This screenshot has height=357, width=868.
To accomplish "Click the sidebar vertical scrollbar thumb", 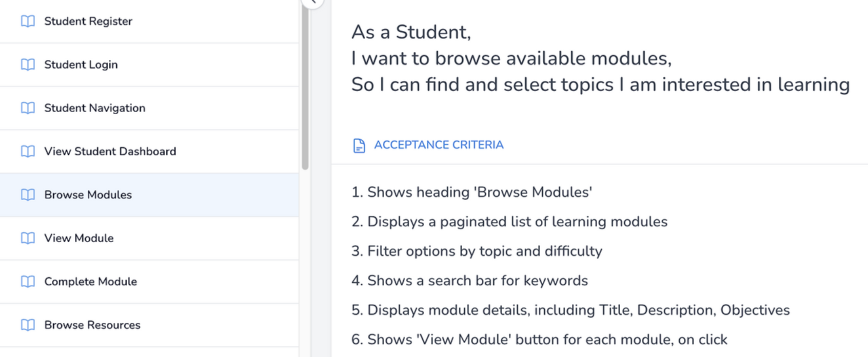I will [x=305, y=85].
